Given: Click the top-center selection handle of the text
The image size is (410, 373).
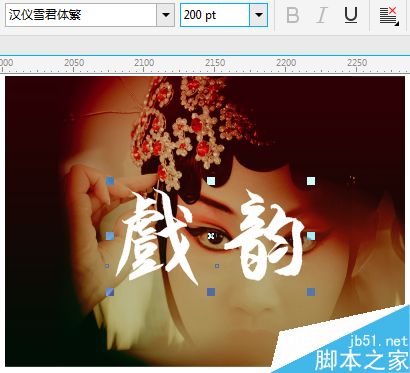Looking at the screenshot, I should click(x=211, y=181).
